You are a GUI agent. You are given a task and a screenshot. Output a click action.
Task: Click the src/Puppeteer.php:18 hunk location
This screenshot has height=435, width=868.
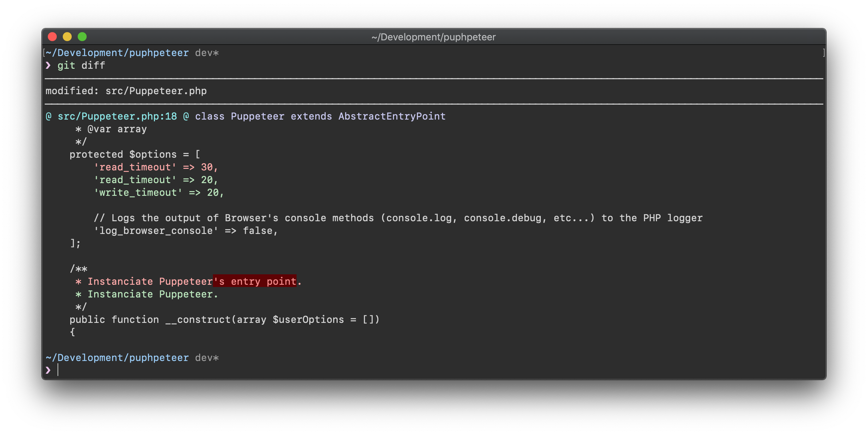pyautogui.click(x=117, y=116)
